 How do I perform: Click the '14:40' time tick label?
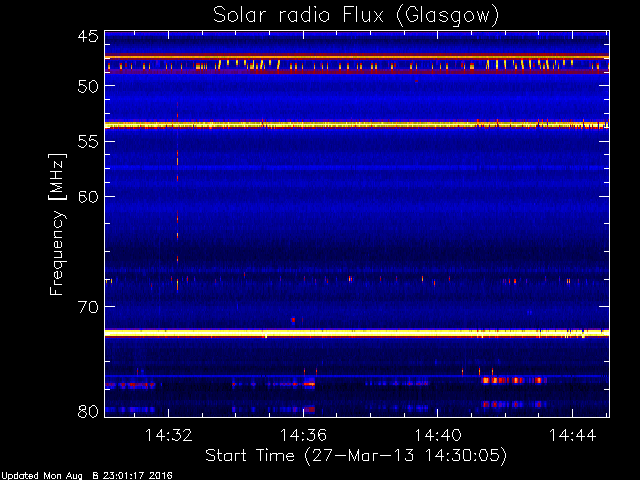click(438, 435)
